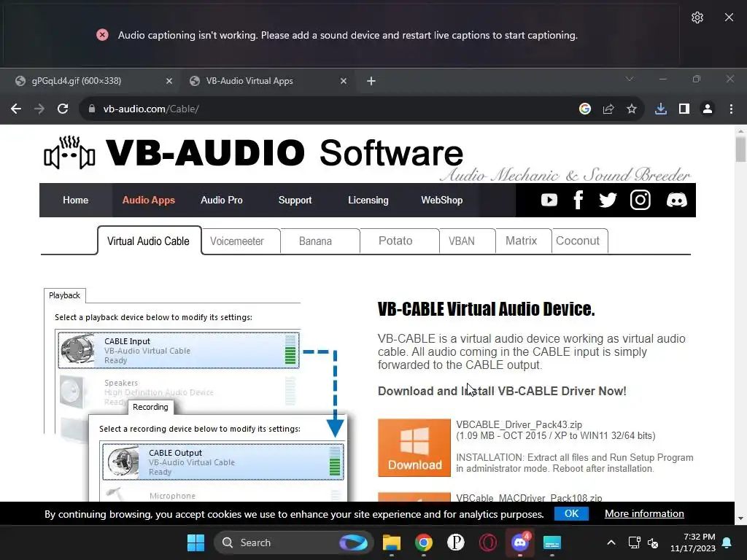Open VB-Audio Instagram icon
The width and height of the screenshot is (747, 560).
pyautogui.click(x=640, y=200)
